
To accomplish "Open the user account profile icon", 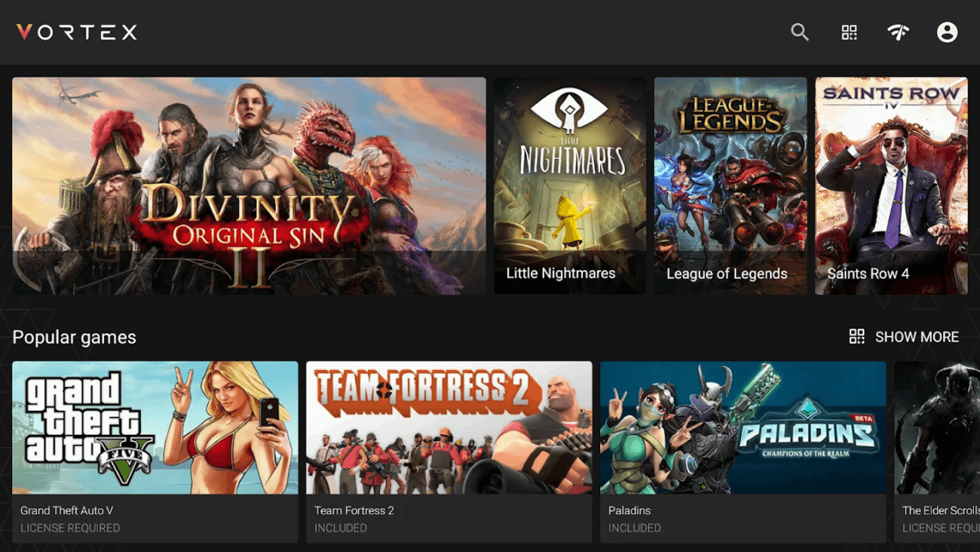I will pos(947,32).
